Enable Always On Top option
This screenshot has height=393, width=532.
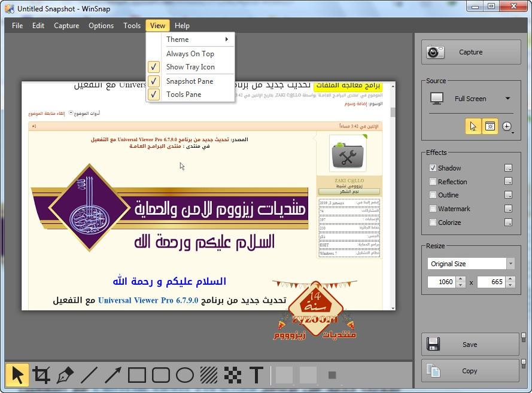coord(190,54)
